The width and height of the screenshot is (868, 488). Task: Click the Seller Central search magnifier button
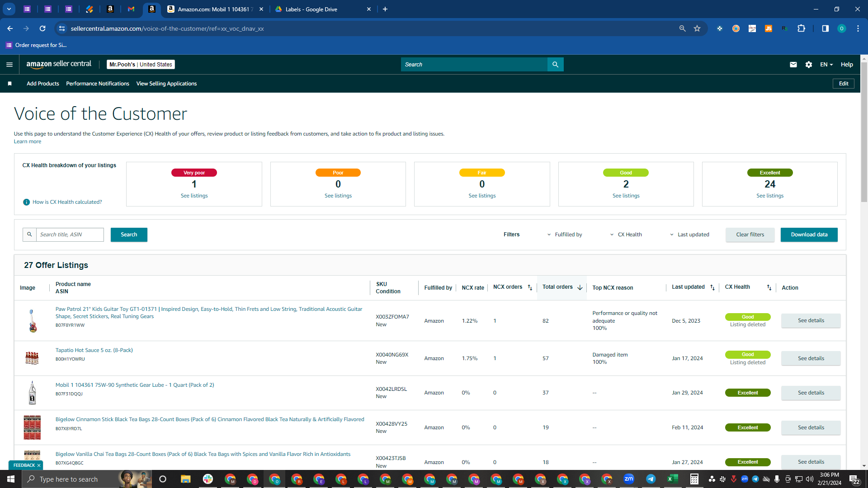555,65
